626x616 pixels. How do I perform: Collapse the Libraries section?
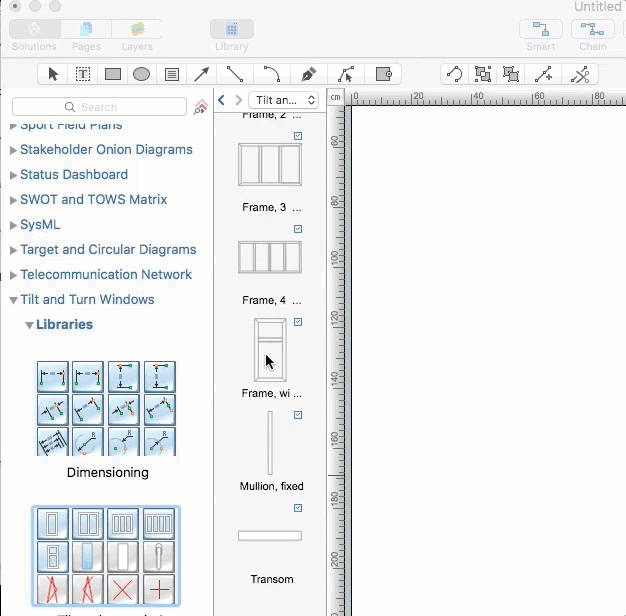tap(29, 325)
